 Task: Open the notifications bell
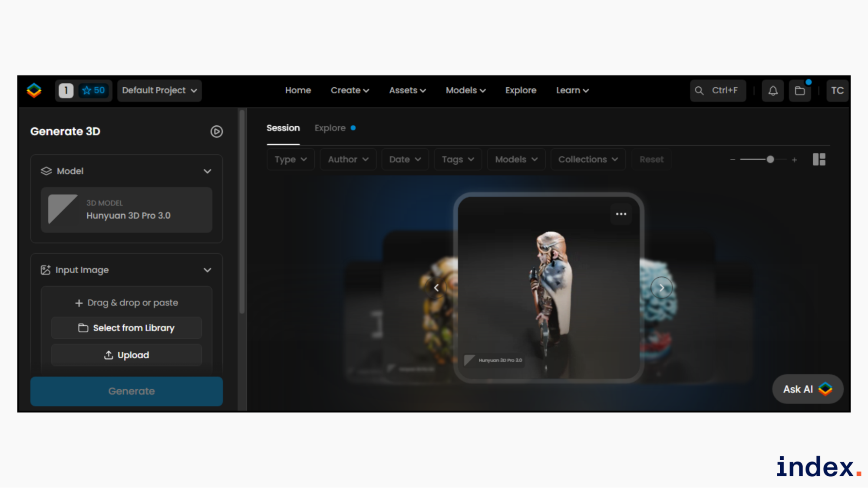click(772, 91)
